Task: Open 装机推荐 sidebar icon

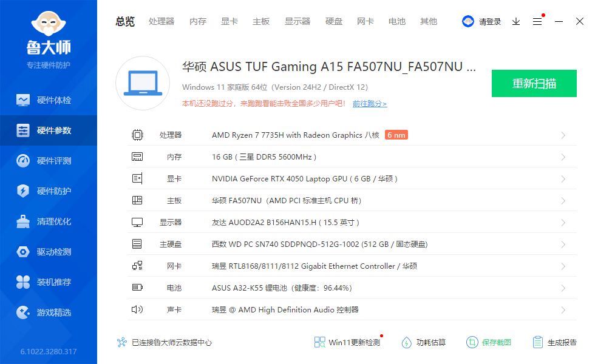Action: point(23,282)
